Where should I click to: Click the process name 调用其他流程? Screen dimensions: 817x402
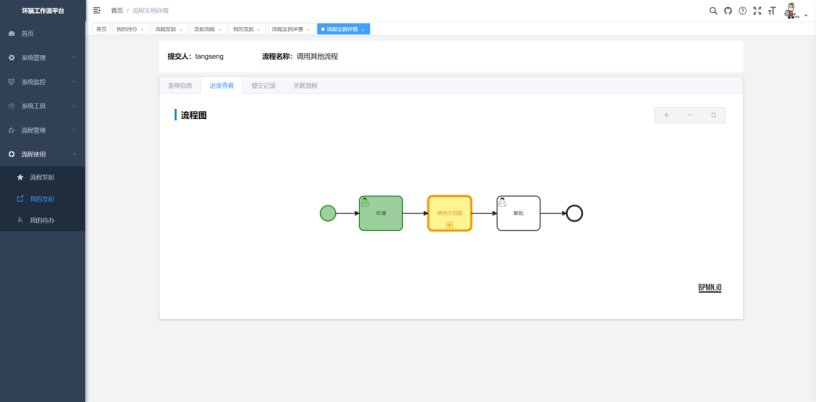pyautogui.click(x=317, y=56)
